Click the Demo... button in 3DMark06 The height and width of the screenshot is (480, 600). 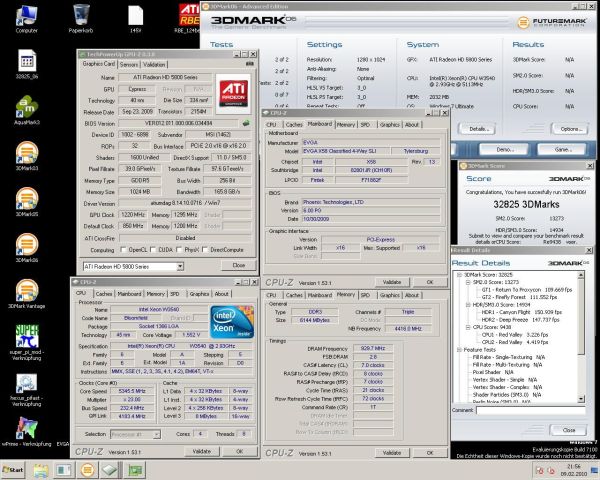click(504, 149)
